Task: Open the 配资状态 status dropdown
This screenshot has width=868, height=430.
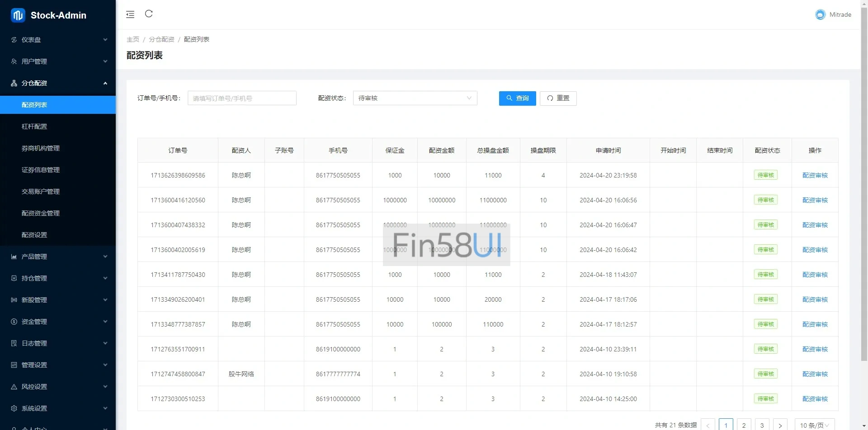Action: (415, 98)
